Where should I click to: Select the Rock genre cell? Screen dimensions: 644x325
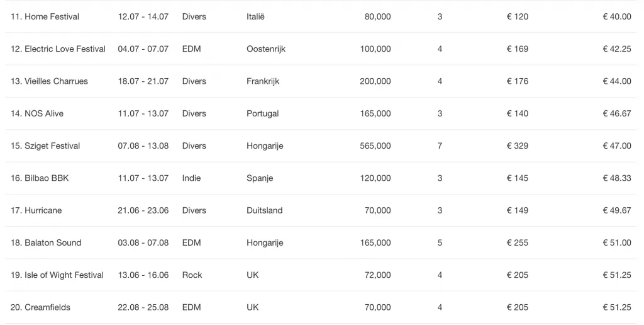coord(192,275)
